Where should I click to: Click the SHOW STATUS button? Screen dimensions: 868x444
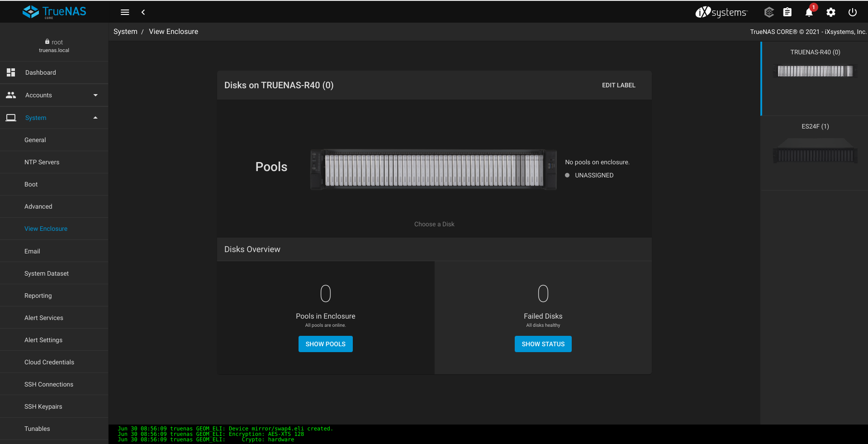pyautogui.click(x=543, y=344)
